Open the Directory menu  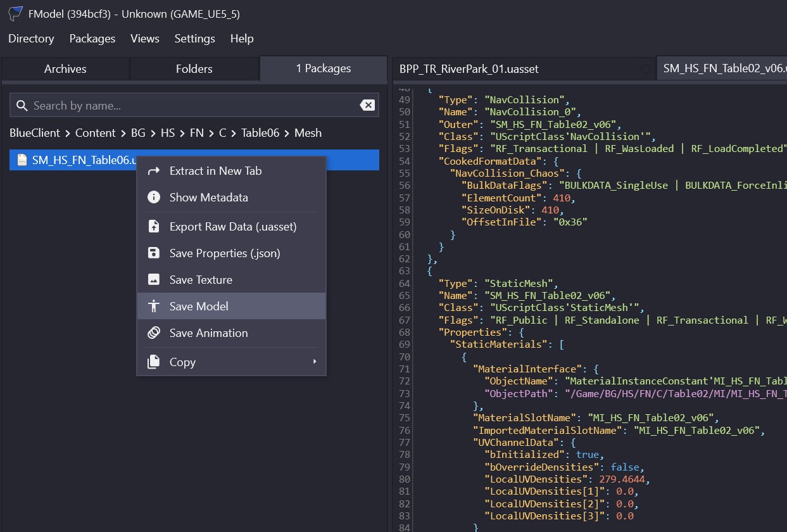click(31, 39)
